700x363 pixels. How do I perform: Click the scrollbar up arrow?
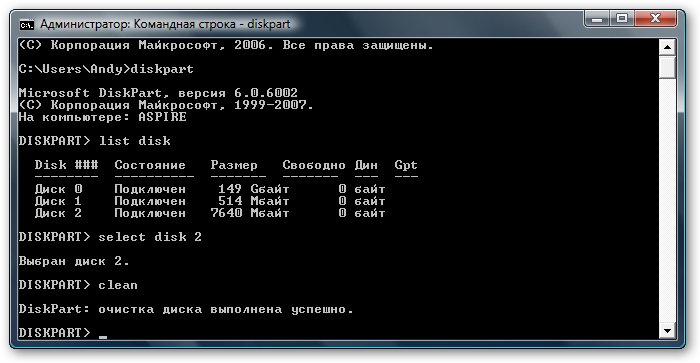(667, 47)
